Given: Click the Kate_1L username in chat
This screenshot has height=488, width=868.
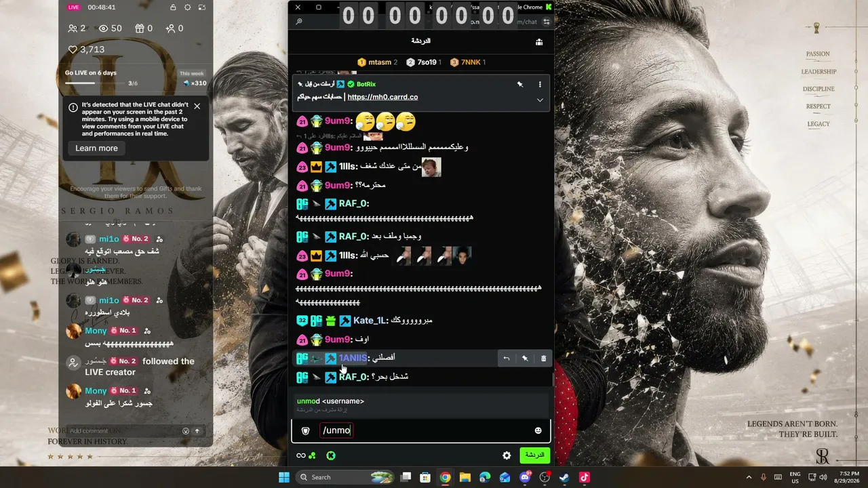Looking at the screenshot, I should click(x=370, y=321).
